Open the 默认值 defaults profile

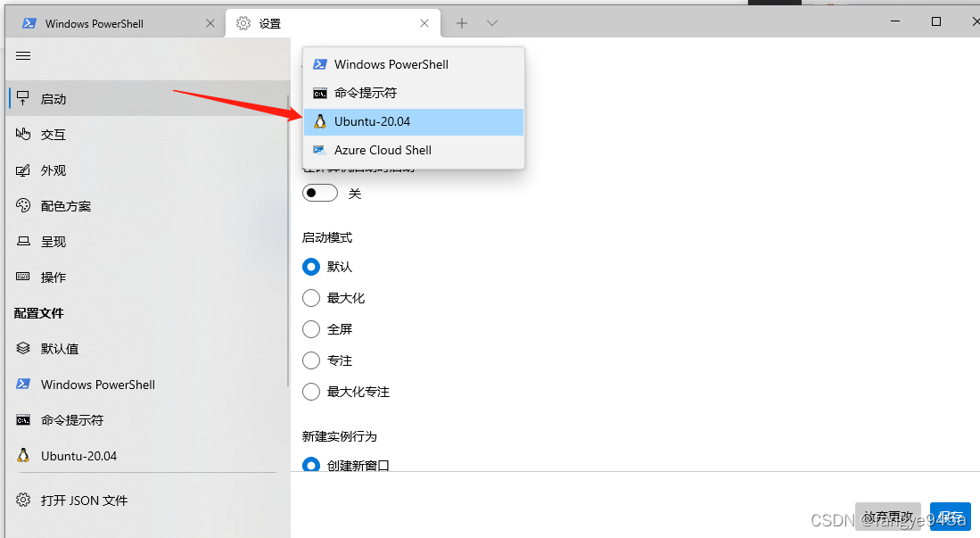(x=149, y=349)
